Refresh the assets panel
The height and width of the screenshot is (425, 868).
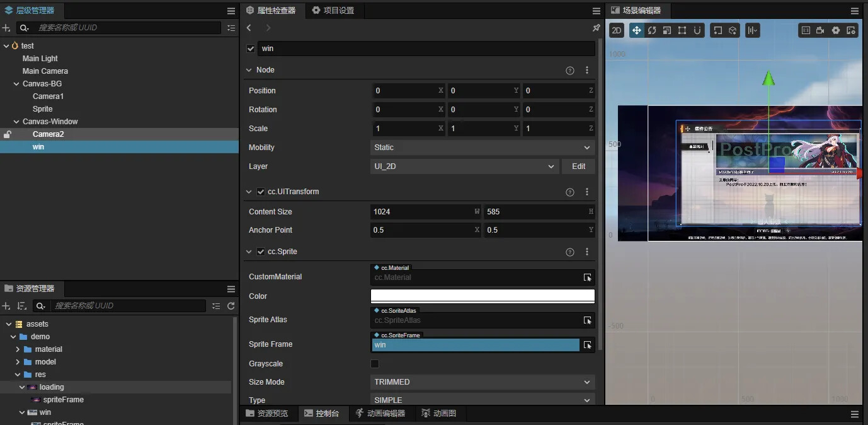(231, 306)
